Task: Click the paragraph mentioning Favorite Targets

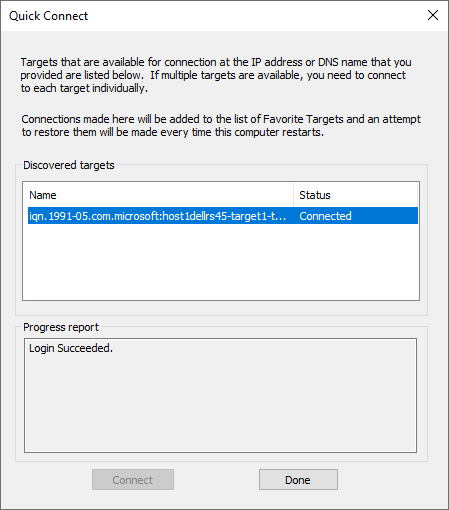Action: (x=221, y=126)
